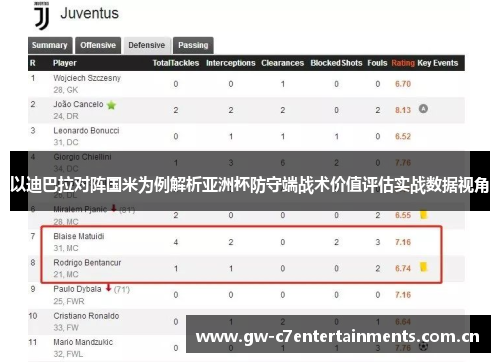Open player Blaise Matuidi
The width and height of the screenshot is (500, 362).
(x=79, y=236)
